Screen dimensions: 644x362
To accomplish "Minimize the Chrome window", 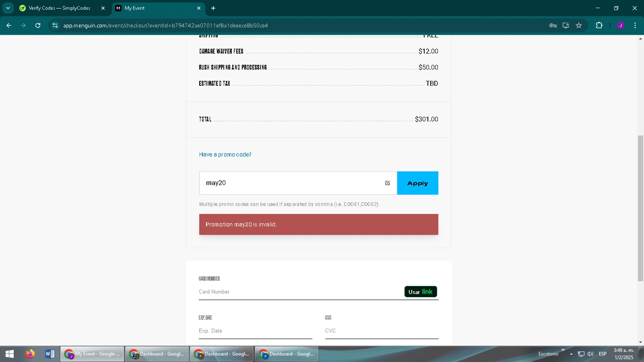I will [597, 8].
